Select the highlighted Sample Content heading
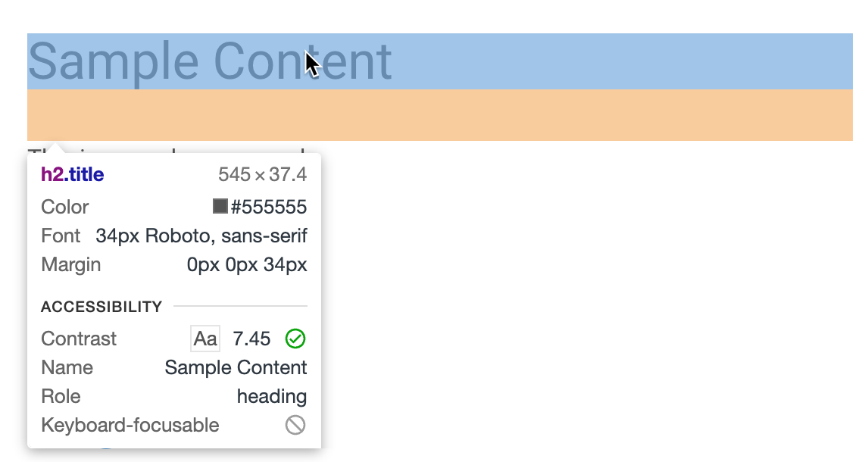Viewport: 868px width, 462px height. pos(211,61)
